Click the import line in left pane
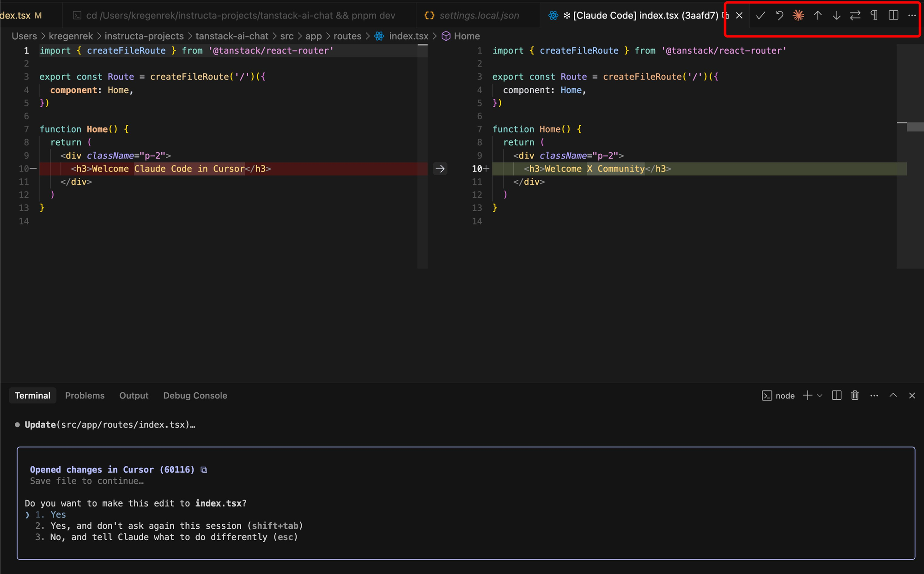This screenshot has width=924, height=574. [186, 50]
